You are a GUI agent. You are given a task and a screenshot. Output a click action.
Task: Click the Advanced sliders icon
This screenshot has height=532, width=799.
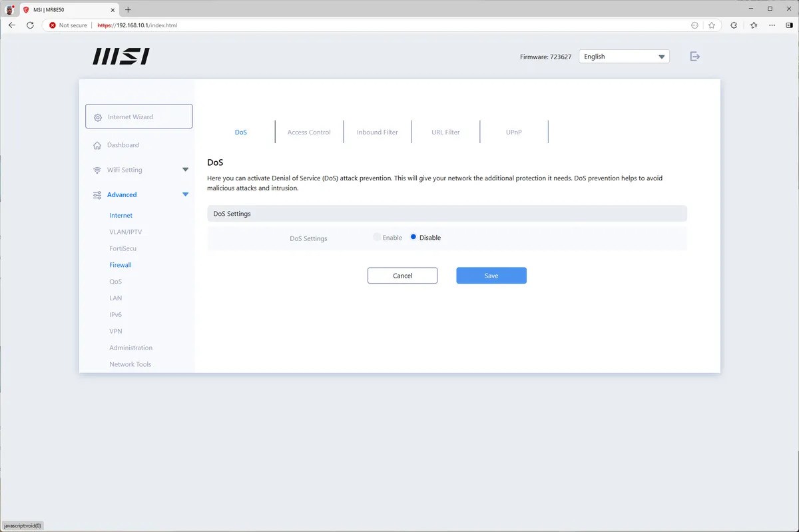pos(97,195)
